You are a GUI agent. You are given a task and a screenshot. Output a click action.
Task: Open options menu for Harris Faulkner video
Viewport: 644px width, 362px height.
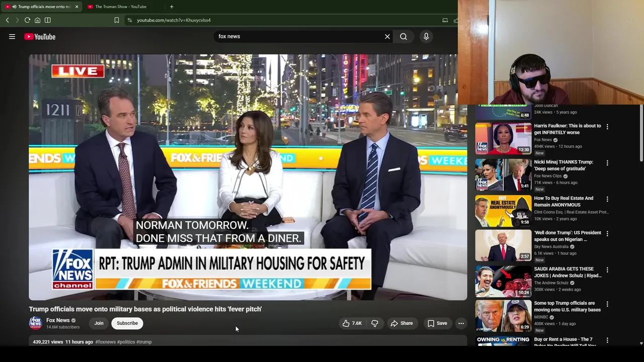pos(607,127)
